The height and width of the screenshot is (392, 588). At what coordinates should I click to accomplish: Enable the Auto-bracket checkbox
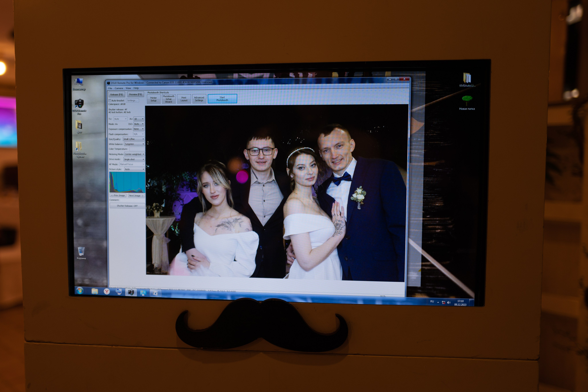[110, 100]
